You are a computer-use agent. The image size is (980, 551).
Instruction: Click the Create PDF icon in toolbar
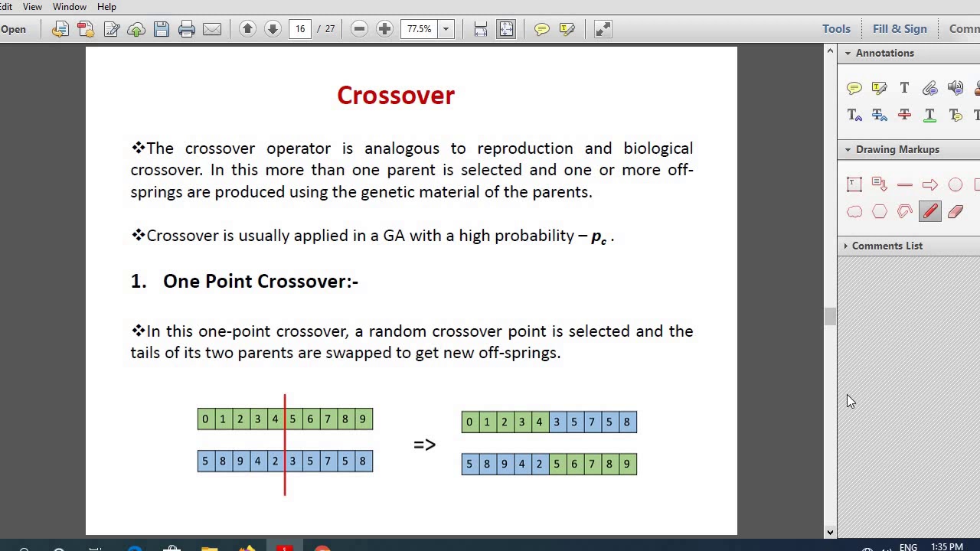(85, 29)
